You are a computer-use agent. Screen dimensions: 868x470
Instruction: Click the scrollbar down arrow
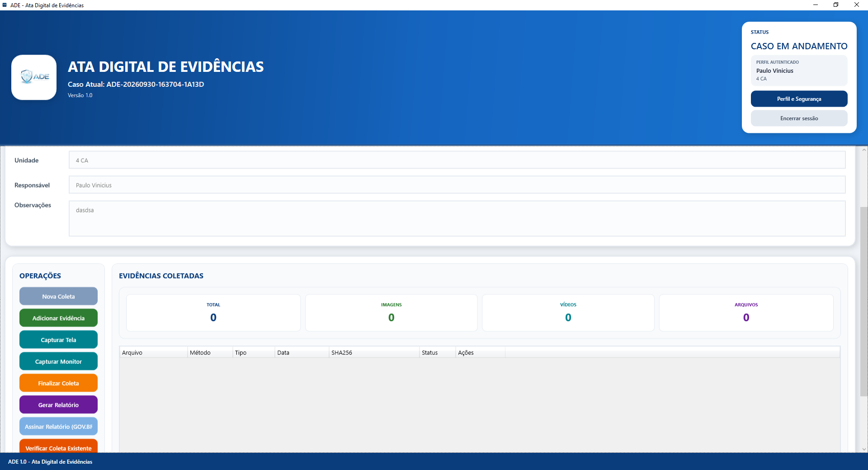coord(864,449)
